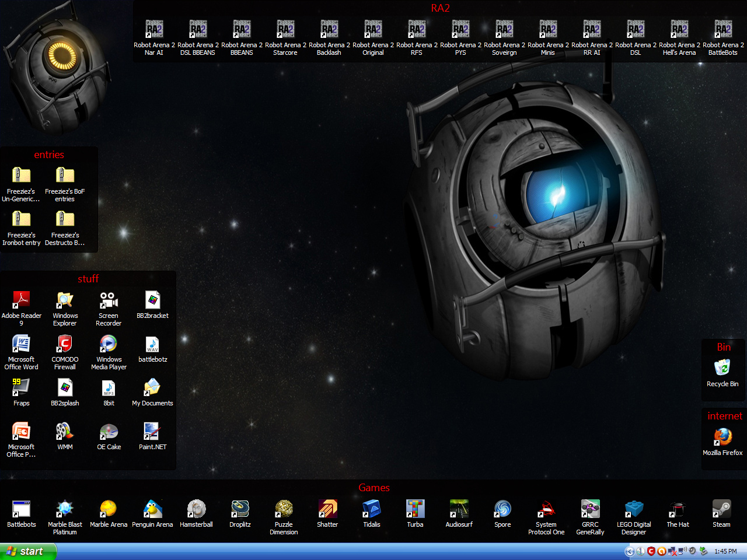Select the LEGO Digital Designer icon
Viewport: 747px width, 560px height.
pyautogui.click(x=634, y=509)
